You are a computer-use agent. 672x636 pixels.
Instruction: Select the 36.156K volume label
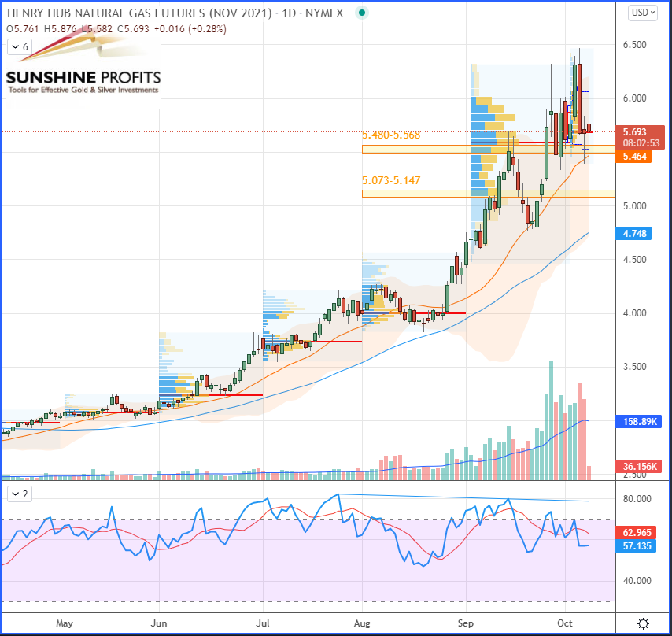click(x=639, y=466)
